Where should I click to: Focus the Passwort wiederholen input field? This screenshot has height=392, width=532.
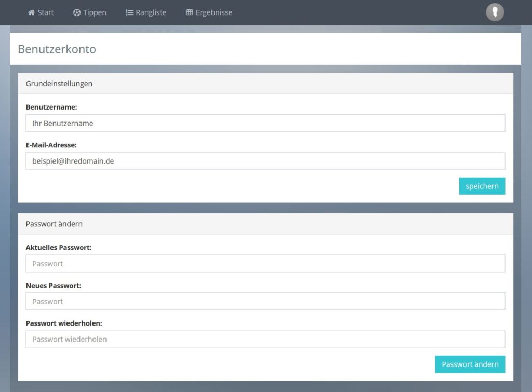[265, 339]
